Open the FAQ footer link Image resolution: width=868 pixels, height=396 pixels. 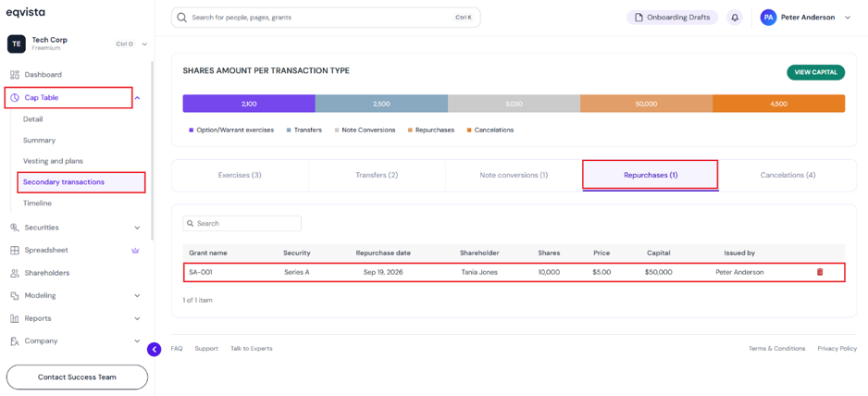tap(177, 349)
